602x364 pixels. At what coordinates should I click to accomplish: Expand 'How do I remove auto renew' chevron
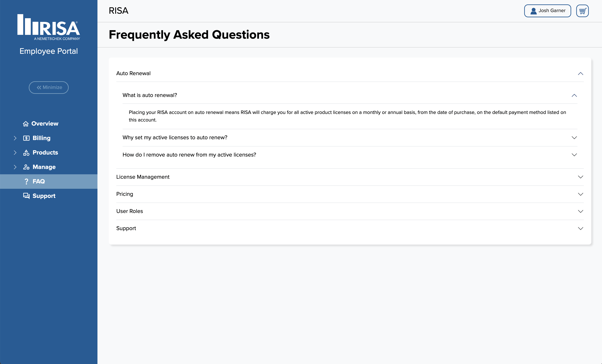coord(574,155)
